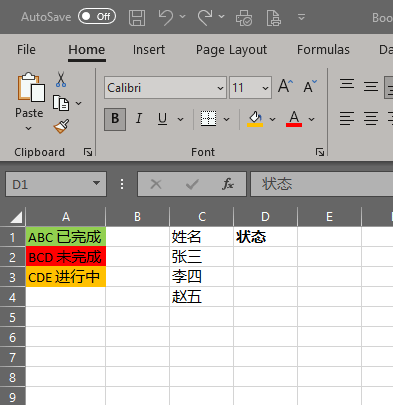The image size is (393, 405).
Task: Click the formula bar Cancel X
Action: [156, 184]
